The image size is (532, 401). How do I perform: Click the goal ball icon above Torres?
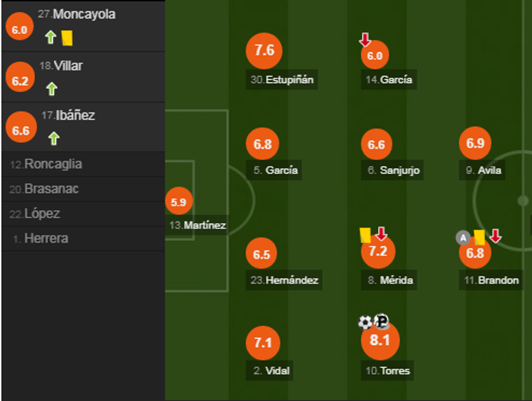point(365,322)
